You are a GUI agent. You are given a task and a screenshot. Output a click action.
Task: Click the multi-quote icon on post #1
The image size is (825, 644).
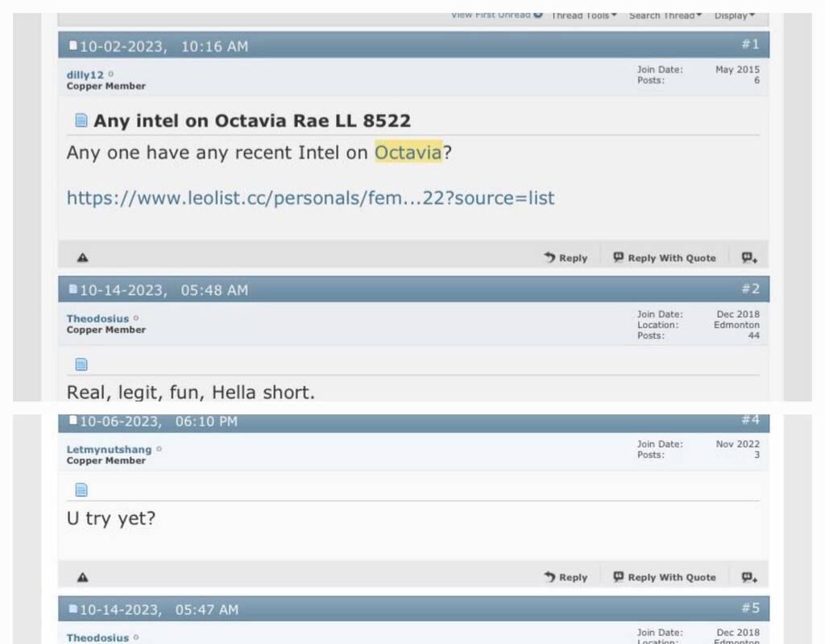coord(748,258)
